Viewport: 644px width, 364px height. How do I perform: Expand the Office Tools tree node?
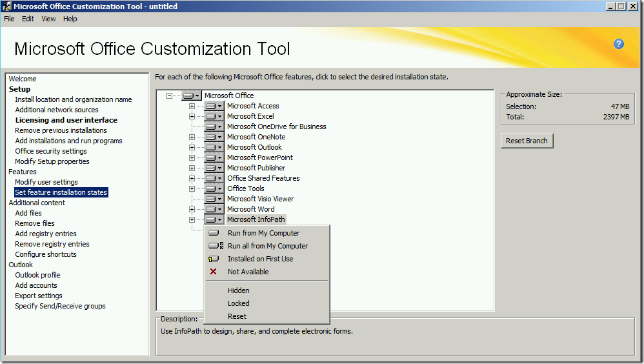[192, 188]
